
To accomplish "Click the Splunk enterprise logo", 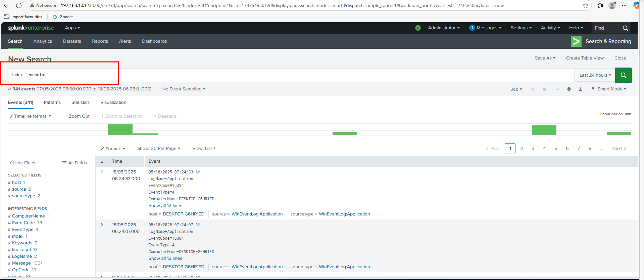I will pos(31,28).
